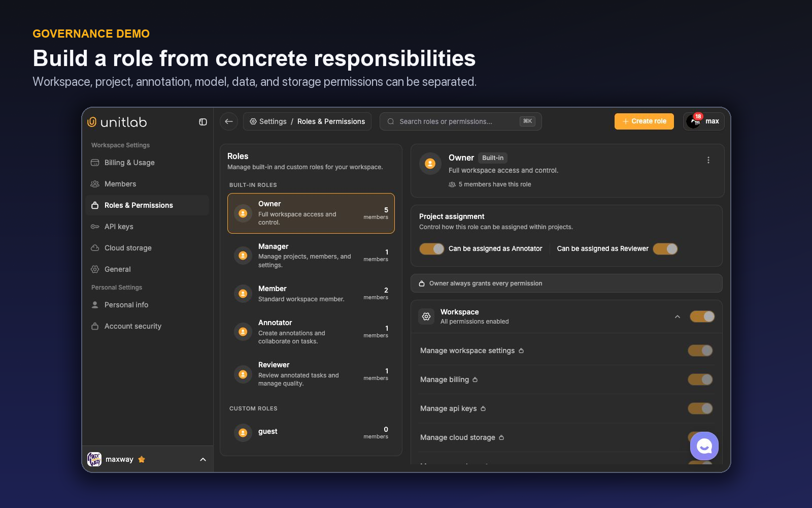812x508 pixels.
Task: Click the Settings gear icon in breadcrumb
Action: [253, 121]
